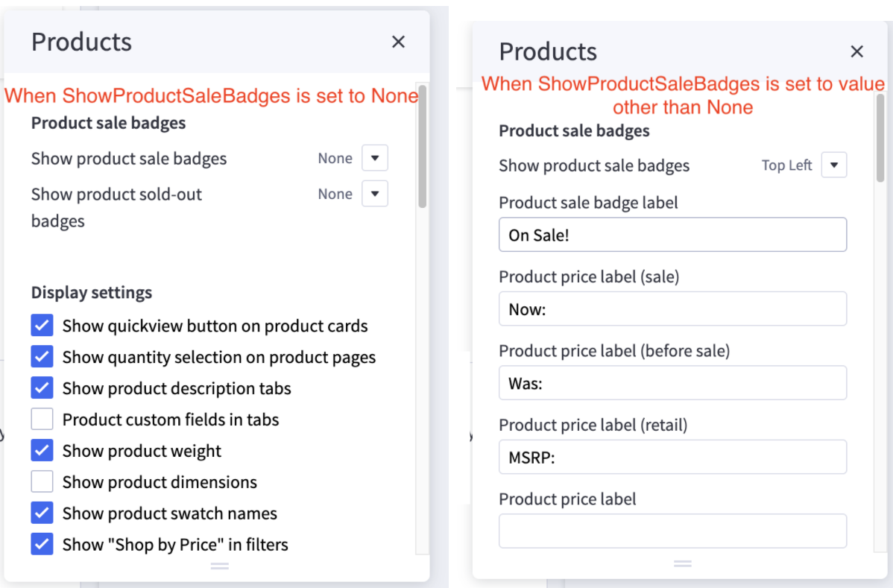893x588 pixels.
Task: Click the left panel's Product sale badges heading
Action: coord(108,123)
